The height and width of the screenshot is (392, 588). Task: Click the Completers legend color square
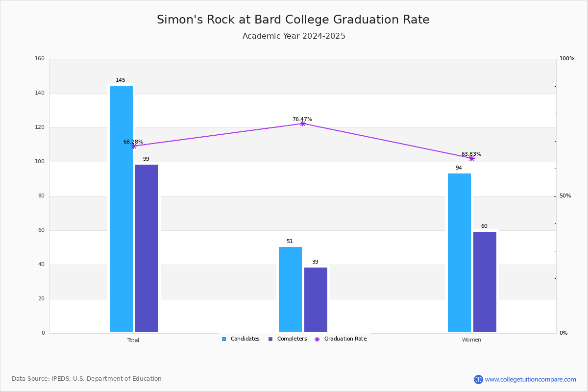pyautogui.click(x=270, y=339)
